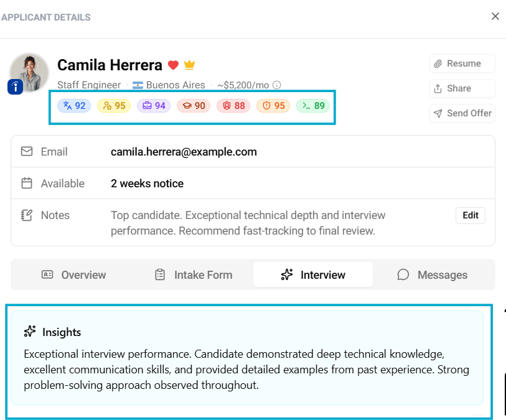Edit the applicant notes

471,215
